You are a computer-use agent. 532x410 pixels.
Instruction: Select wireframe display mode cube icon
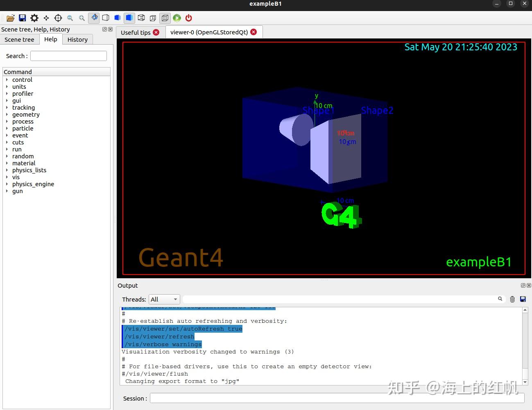pyautogui.click(x=106, y=18)
